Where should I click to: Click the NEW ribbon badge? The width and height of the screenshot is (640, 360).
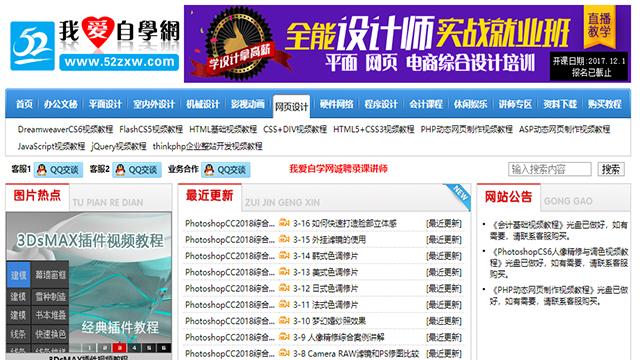click(459, 195)
